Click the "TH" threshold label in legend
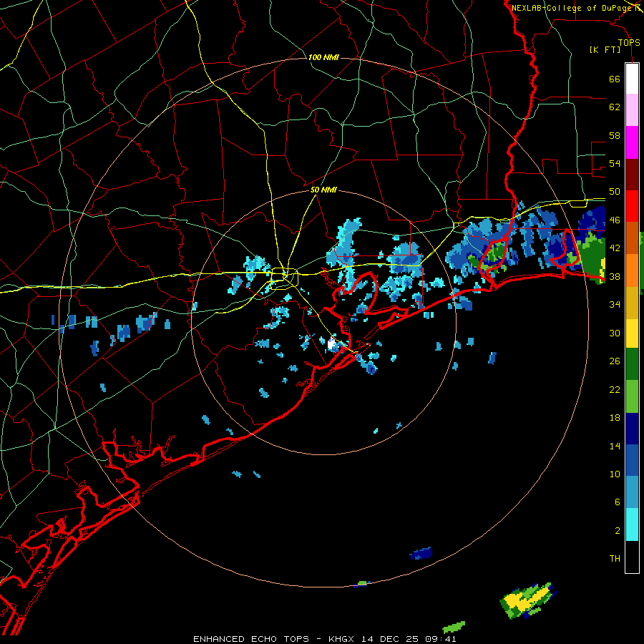This screenshot has width=644, height=644. click(615, 559)
